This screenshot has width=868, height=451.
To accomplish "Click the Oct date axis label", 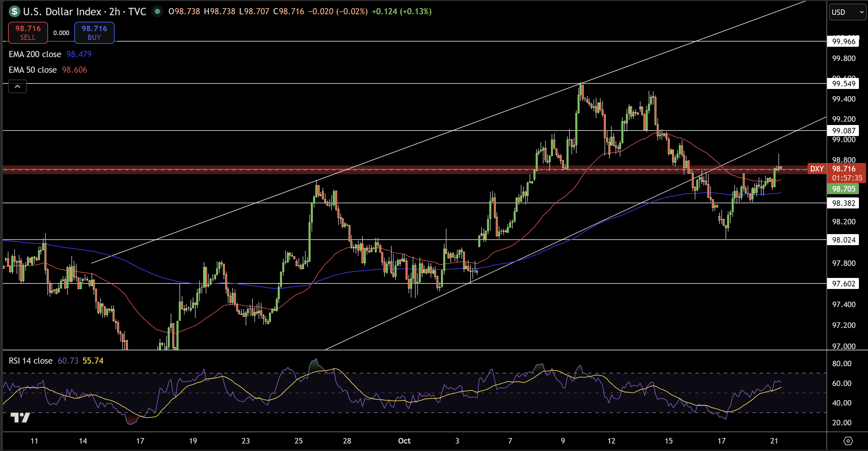I will 404,441.
